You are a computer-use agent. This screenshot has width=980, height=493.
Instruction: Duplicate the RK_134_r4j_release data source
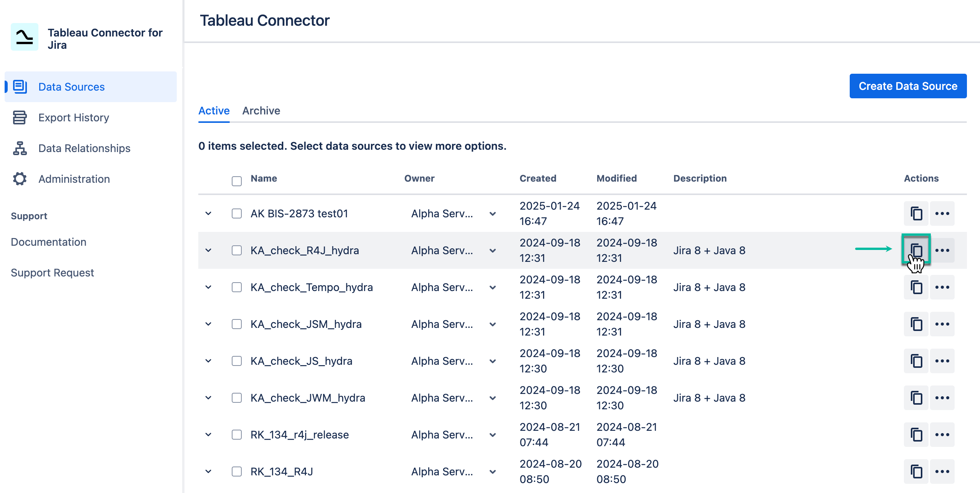pyautogui.click(x=917, y=435)
